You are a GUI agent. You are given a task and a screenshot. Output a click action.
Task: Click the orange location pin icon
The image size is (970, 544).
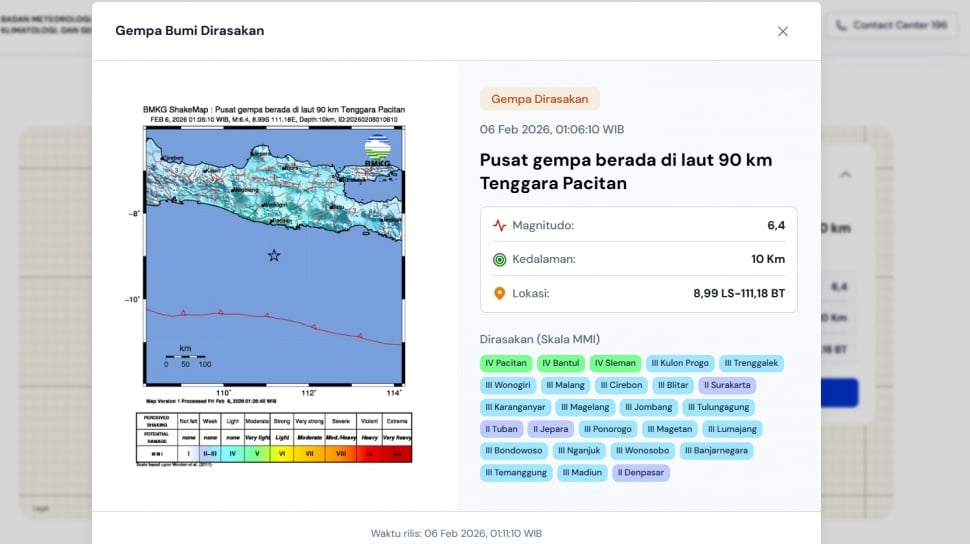(500, 293)
